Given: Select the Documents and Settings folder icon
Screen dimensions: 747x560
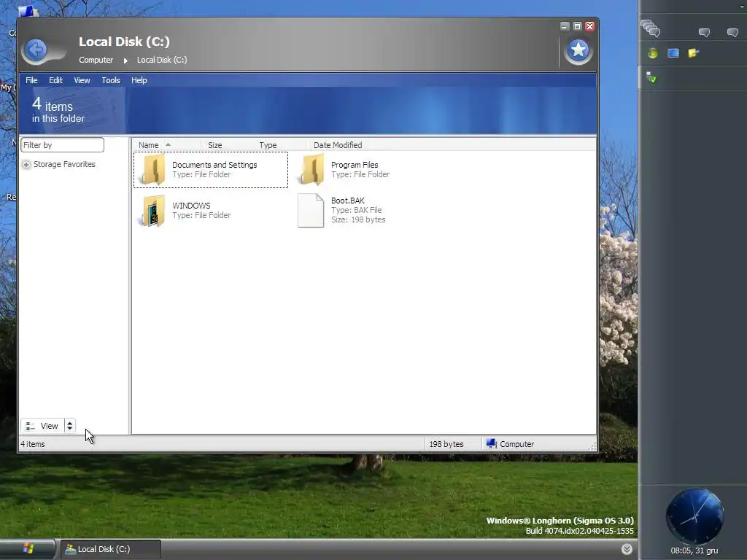Looking at the screenshot, I should [x=152, y=169].
